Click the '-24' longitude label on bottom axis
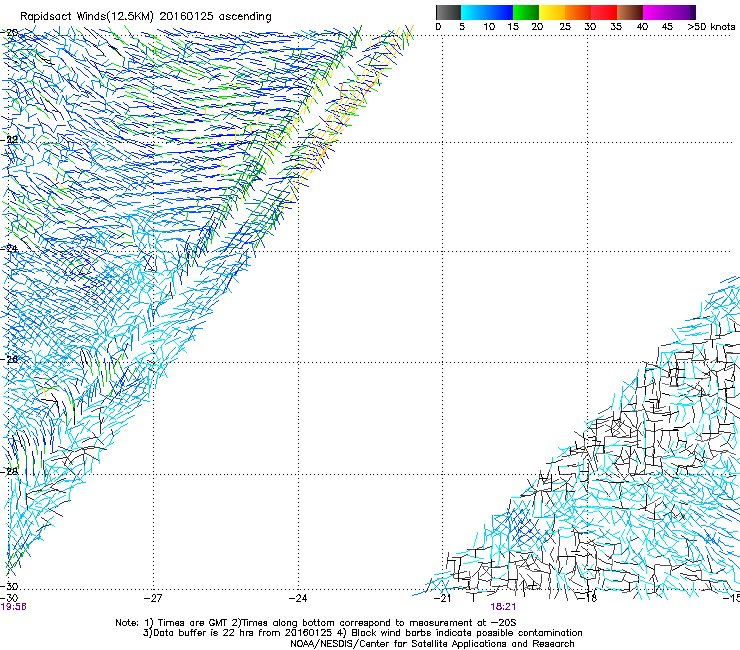This screenshot has width=740, height=650. pyautogui.click(x=298, y=598)
